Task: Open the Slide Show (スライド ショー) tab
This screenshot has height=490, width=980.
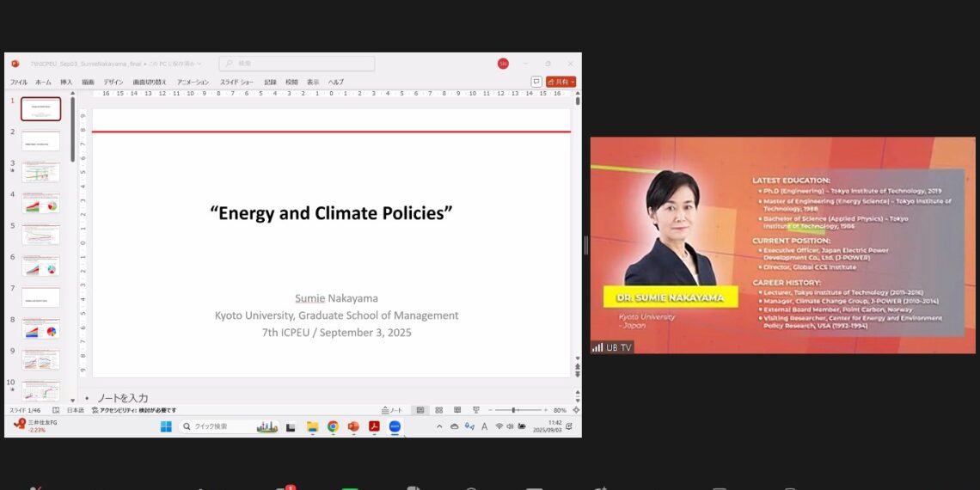Action: tap(236, 83)
